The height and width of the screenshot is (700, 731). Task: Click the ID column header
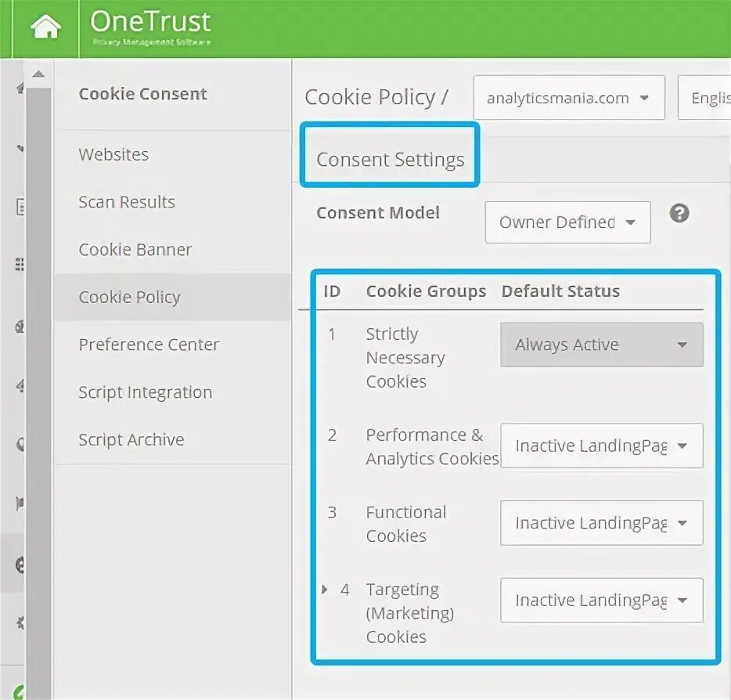332,291
